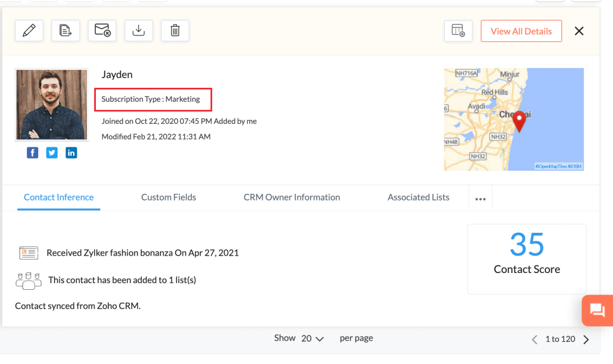613x364 pixels.
Task: Open the CRM Owner Information tab
Action: click(x=292, y=197)
